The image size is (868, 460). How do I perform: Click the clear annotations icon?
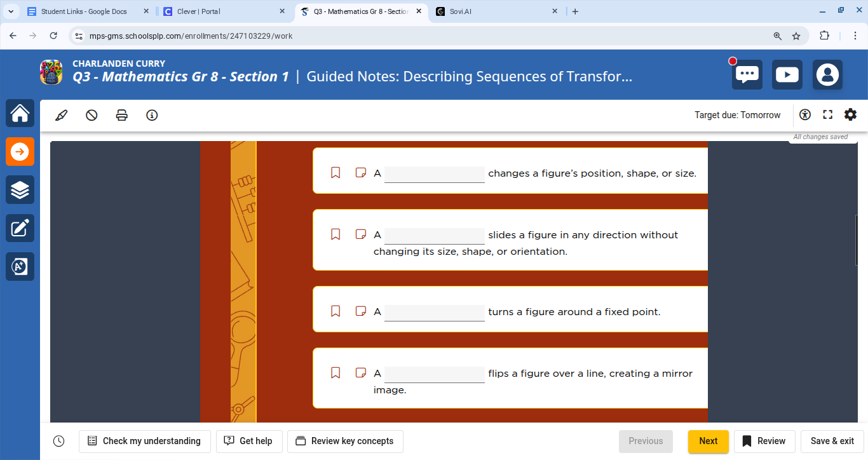[92, 115]
